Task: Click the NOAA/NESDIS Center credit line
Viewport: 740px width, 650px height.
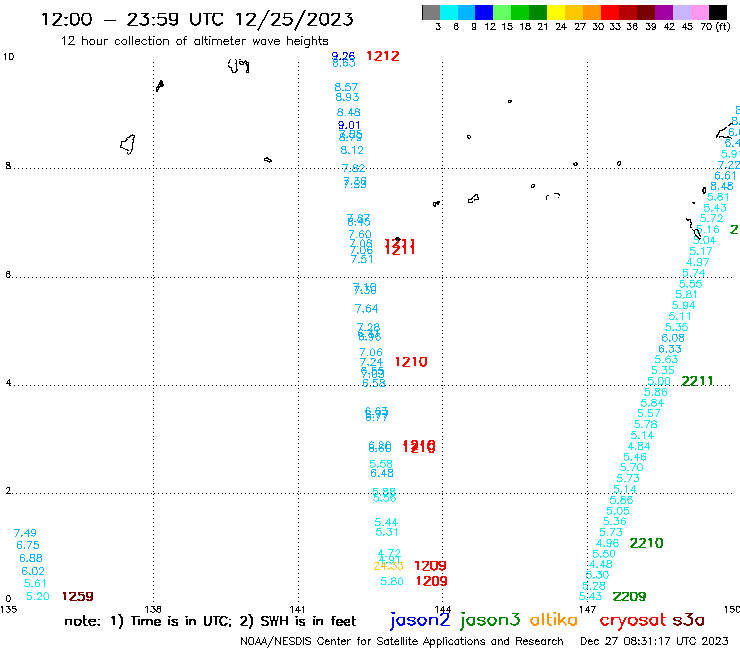Action: [402, 641]
